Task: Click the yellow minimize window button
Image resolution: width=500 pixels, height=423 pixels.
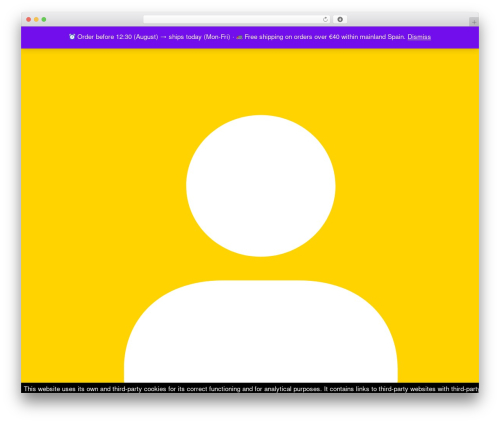Action: tap(36, 20)
